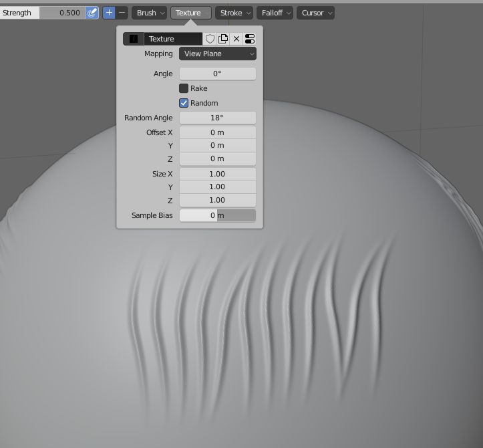Set brush direction to Add (plus)
Viewport: 483px width, 448px height.
(x=109, y=13)
